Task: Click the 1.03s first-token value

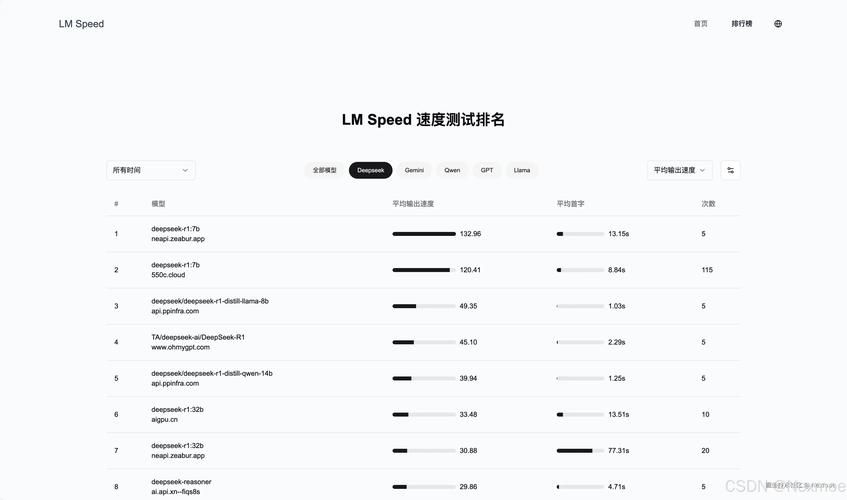Action: (616, 306)
